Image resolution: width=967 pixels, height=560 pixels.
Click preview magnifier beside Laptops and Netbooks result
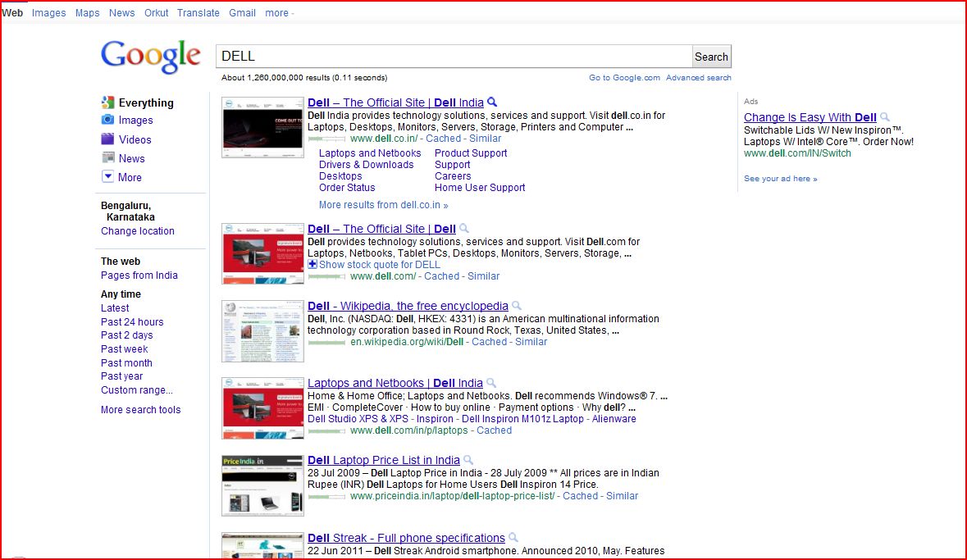tap(491, 382)
